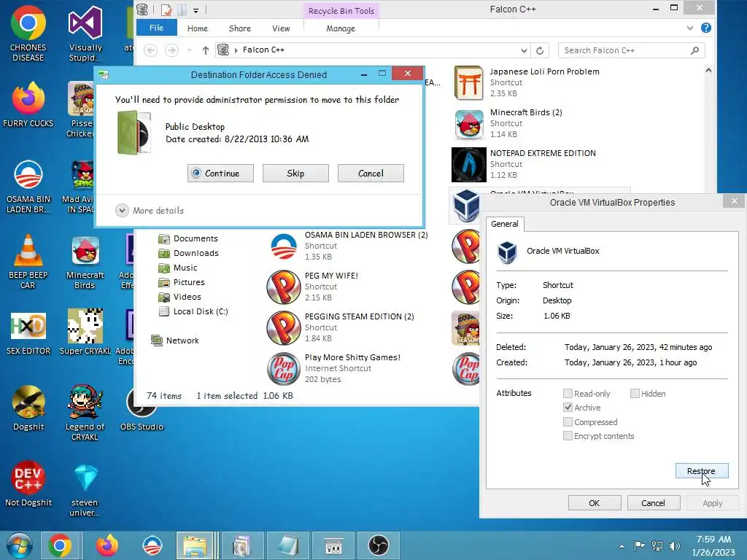Cancel the access denied dialog
Image resolution: width=747 pixels, height=560 pixels.
(371, 174)
